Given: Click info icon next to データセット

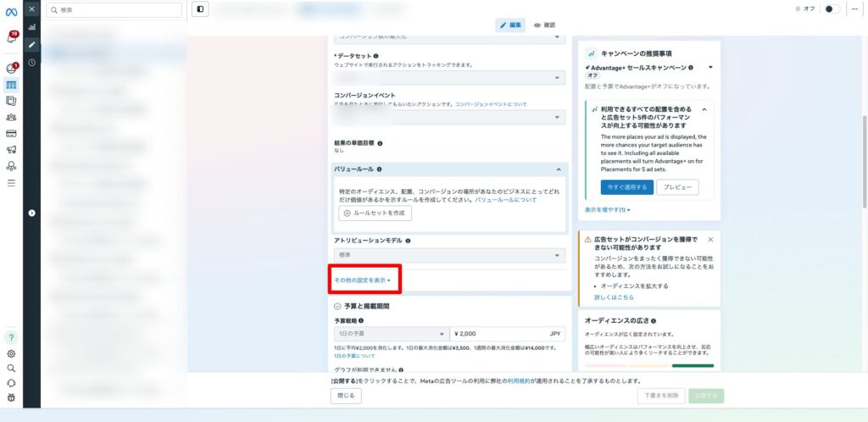Looking at the screenshot, I should click(376, 57).
